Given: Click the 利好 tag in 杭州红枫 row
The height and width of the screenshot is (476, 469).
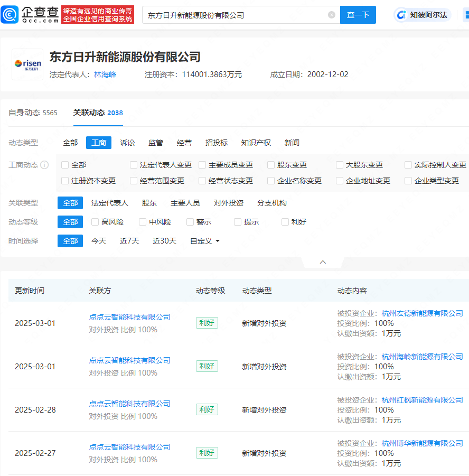Looking at the screenshot, I should [207, 409].
